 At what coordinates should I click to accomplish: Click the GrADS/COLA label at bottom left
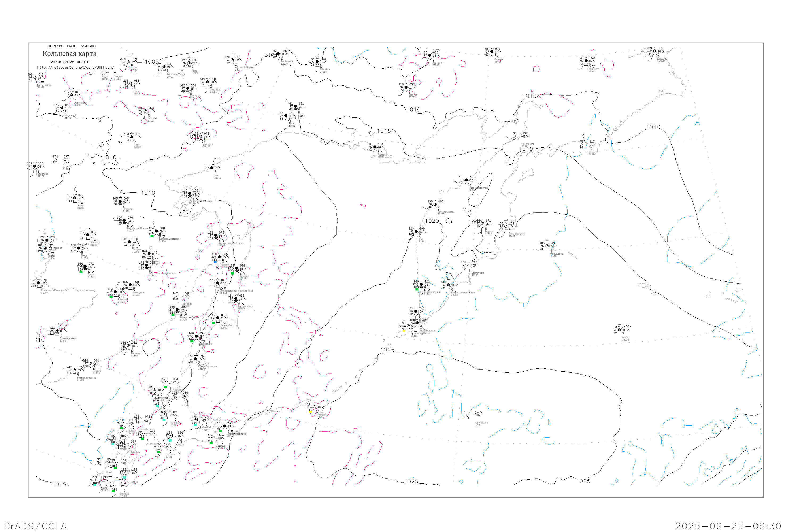[35, 526]
